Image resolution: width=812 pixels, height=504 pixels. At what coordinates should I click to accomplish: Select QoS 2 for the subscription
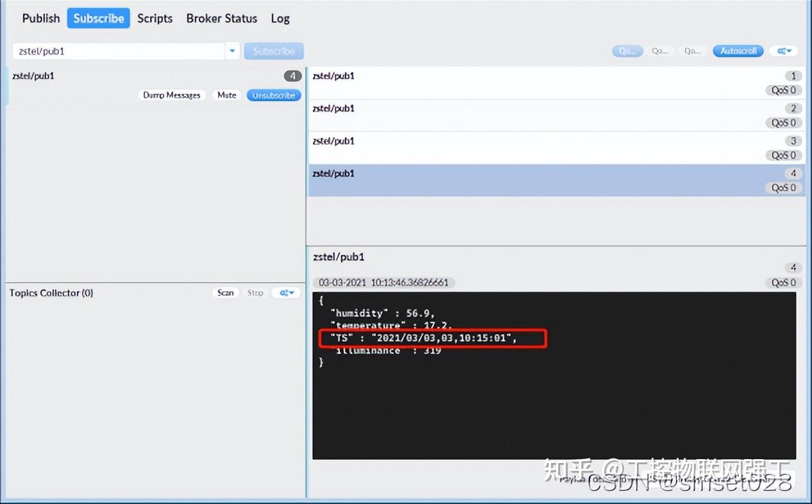692,51
